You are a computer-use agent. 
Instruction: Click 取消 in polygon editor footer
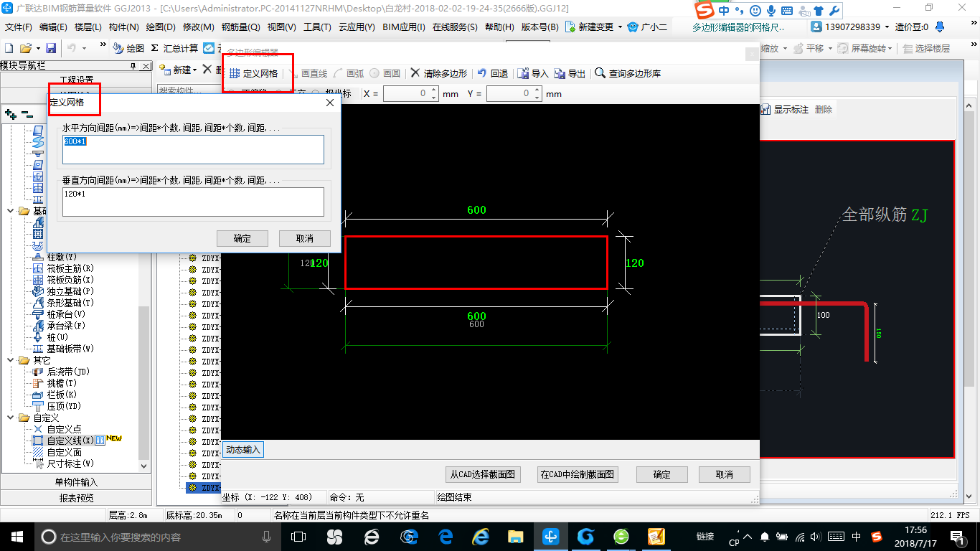tap(725, 474)
